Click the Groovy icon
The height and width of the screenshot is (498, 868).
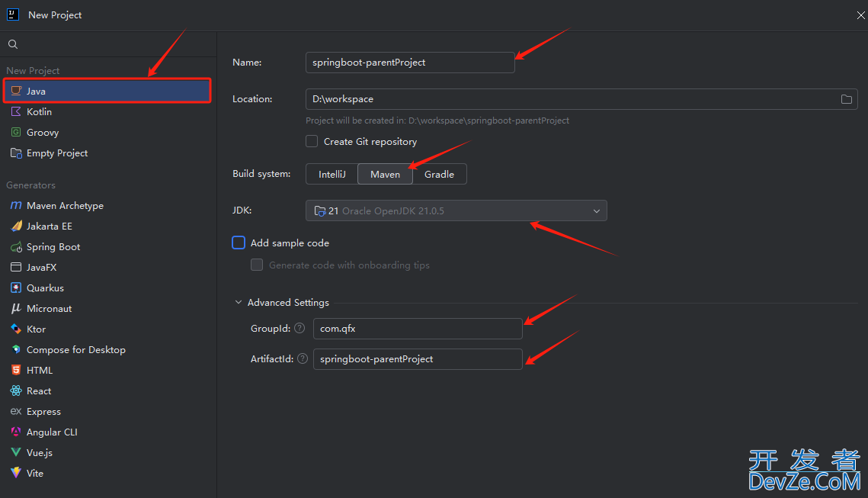click(x=16, y=133)
